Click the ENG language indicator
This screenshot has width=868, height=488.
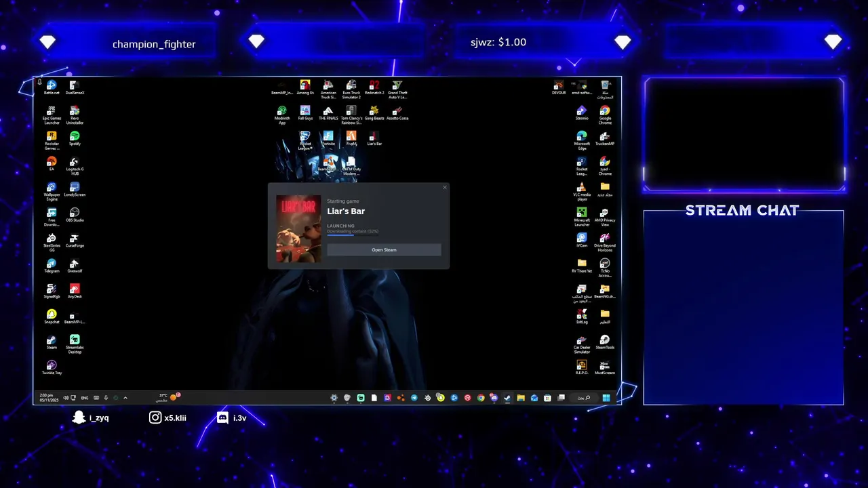[85, 398]
